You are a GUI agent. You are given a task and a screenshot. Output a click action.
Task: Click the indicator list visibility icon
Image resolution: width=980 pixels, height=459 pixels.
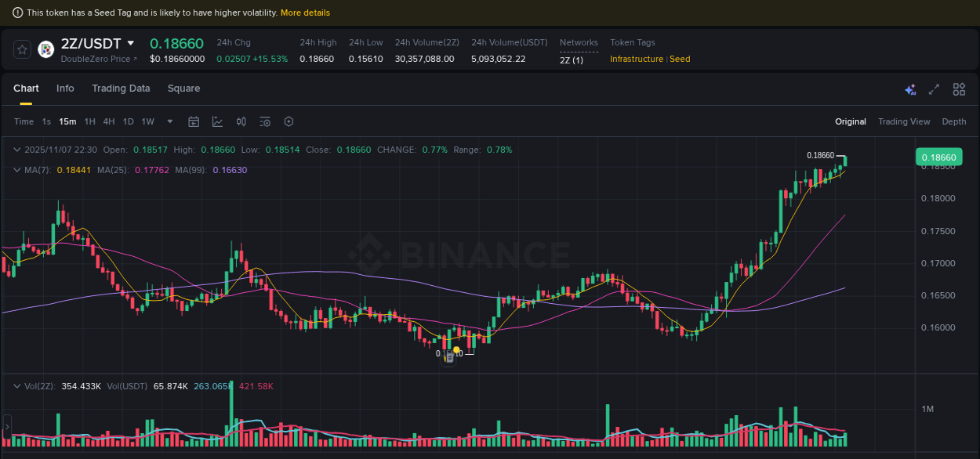[264, 121]
